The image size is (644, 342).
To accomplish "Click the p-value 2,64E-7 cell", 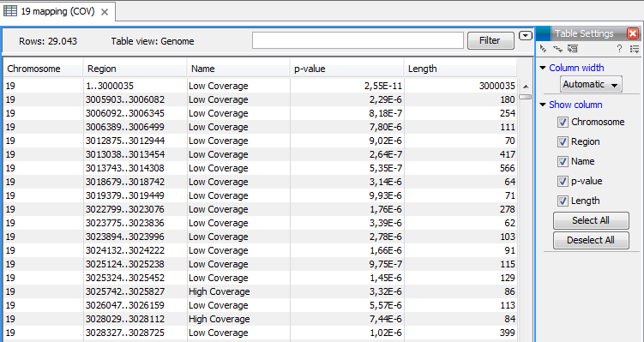I will click(x=347, y=154).
